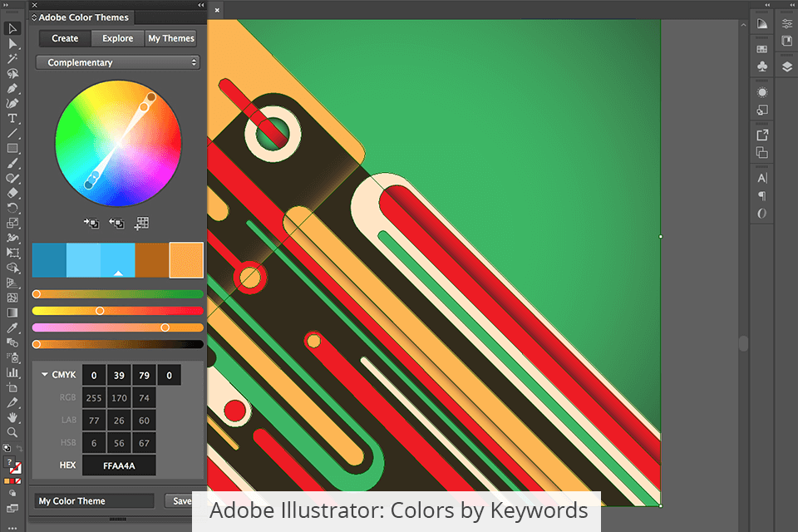
Task: Select the Direct Selection tool
Action: coord(12,44)
